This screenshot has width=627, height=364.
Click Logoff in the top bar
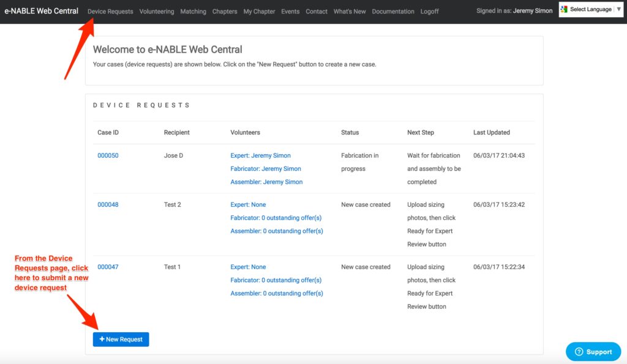429,12
